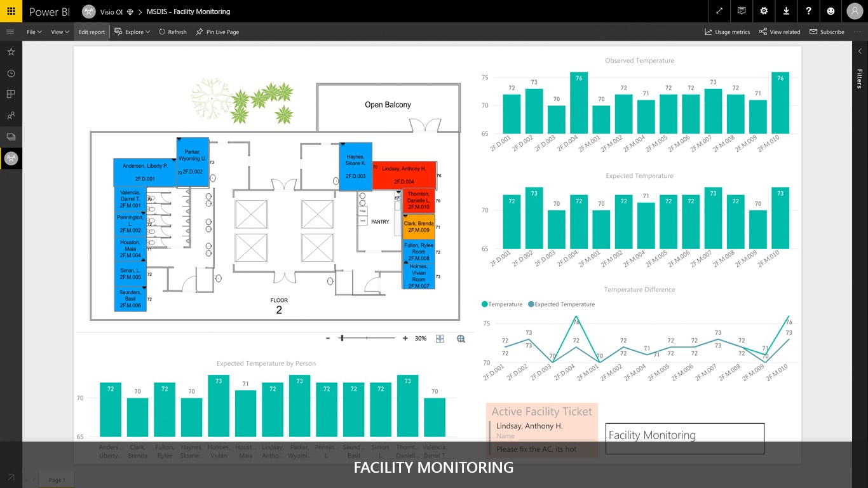Toggle Temperature legend item
The width and height of the screenshot is (868, 488).
pyautogui.click(x=502, y=304)
